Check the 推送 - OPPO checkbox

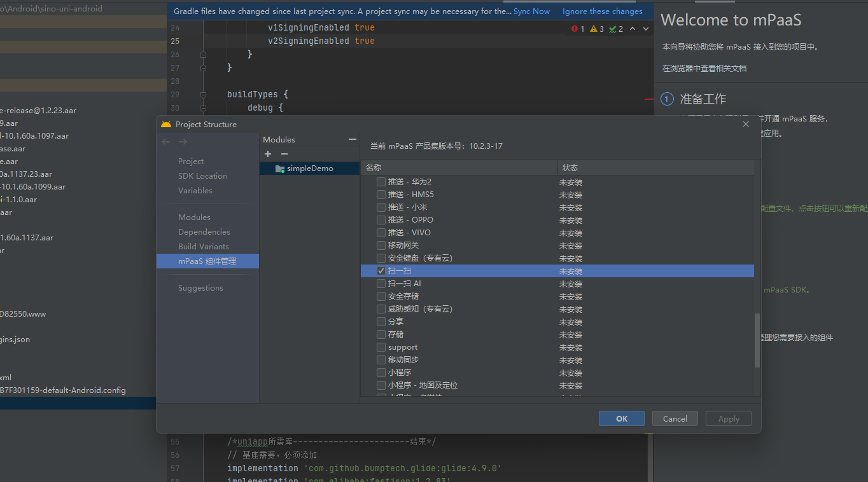(381, 220)
